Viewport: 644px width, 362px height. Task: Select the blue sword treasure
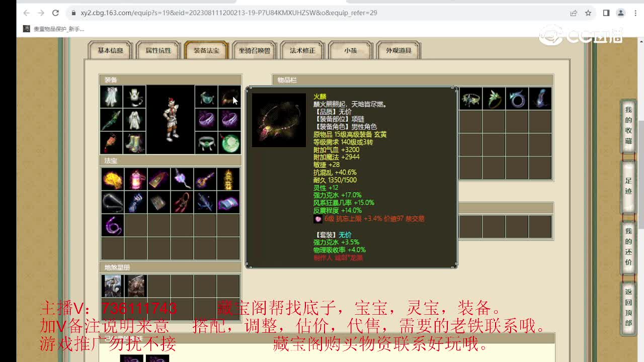point(205,202)
